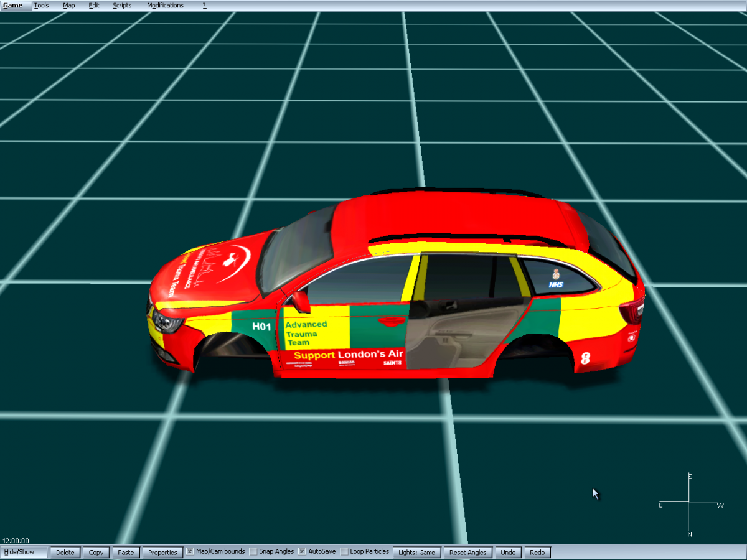Enable the Snap Angles checkbox
The image size is (747, 560).
[x=253, y=551]
